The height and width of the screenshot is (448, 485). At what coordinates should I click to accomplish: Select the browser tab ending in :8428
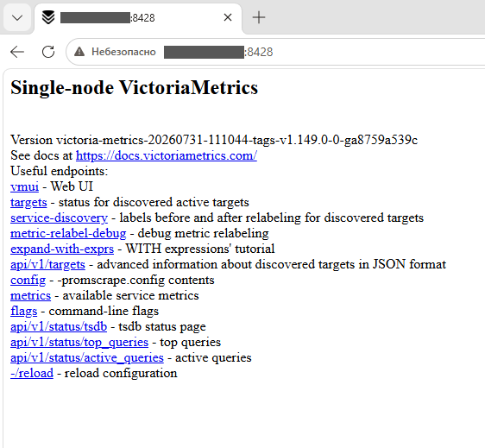click(x=138, y=17)
